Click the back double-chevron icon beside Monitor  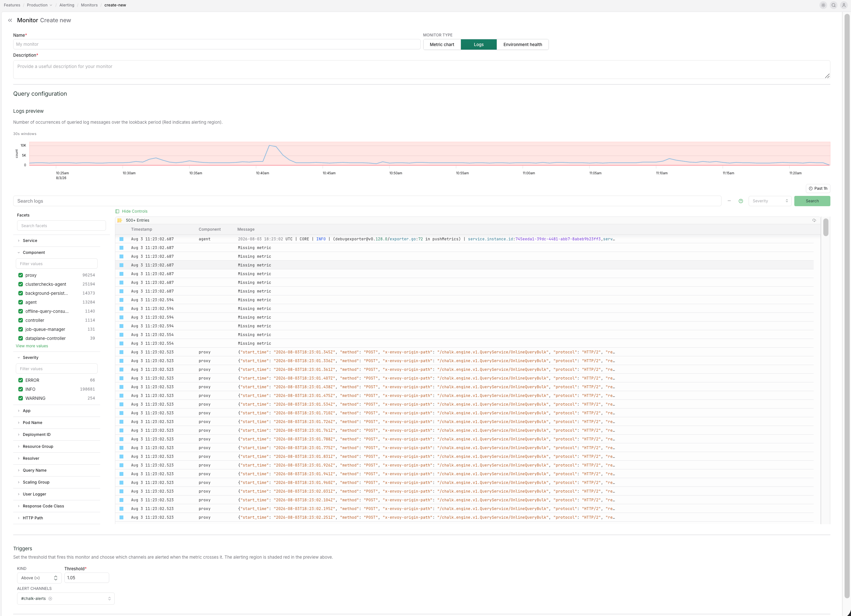(x=10, y=20)
